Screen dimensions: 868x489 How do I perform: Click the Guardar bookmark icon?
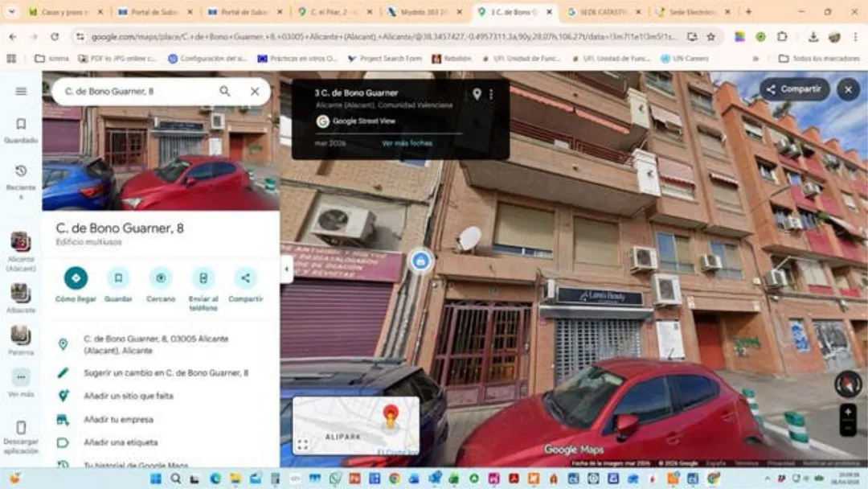coord(118,278)
